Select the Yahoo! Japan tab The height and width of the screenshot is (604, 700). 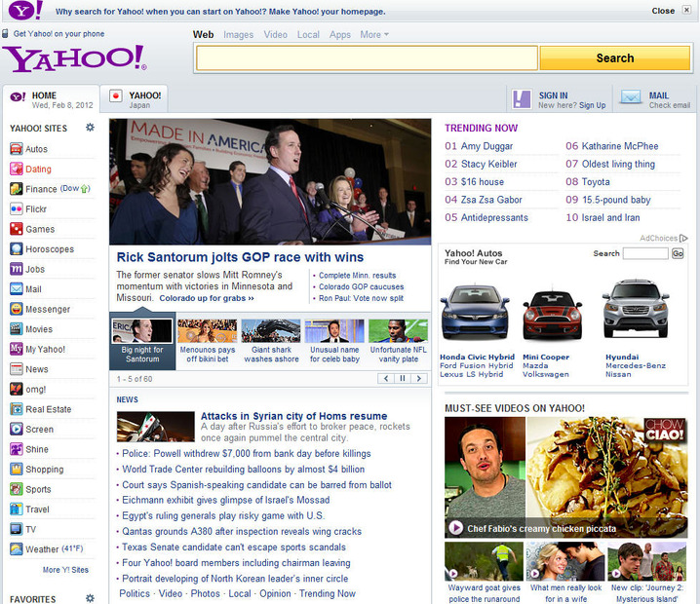(x=134, y=99)
